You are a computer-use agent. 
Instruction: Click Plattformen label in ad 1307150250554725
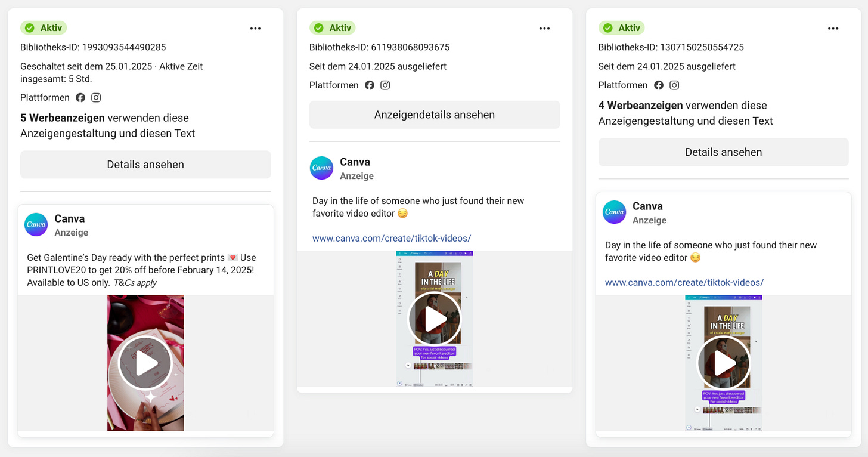[x=624, y=85]
